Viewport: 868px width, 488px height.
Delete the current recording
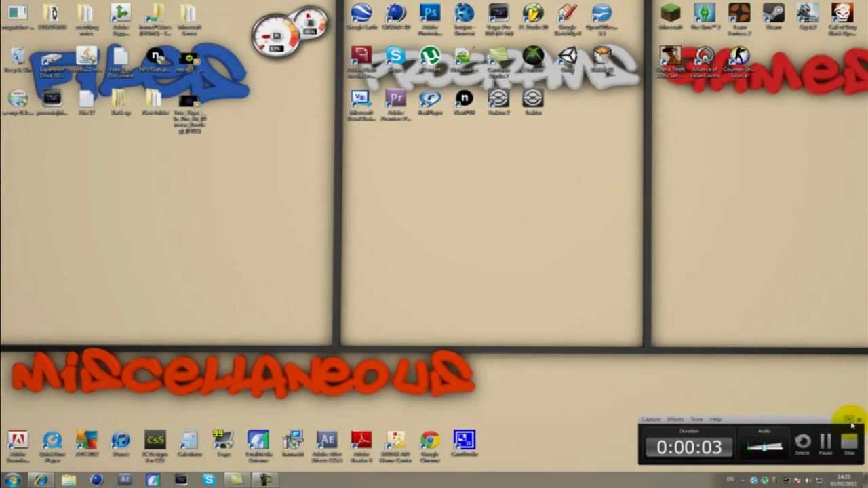[x=802, y=443]
